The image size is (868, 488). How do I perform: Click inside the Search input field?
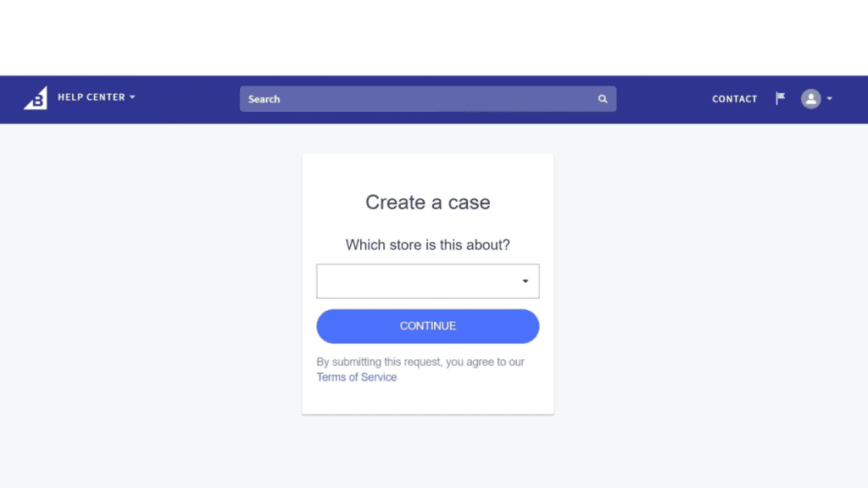[x=381, y=99]
